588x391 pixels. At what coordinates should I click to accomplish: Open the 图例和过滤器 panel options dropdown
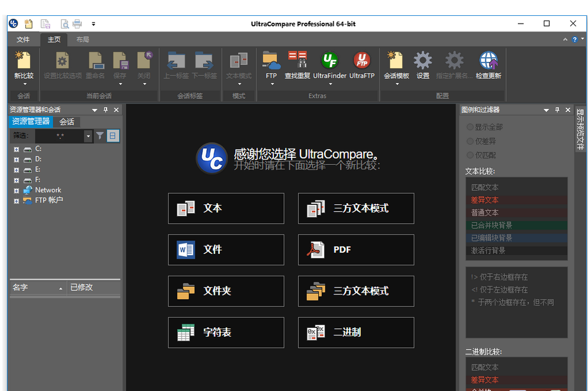pyautogui.click(x=546, y=110)
